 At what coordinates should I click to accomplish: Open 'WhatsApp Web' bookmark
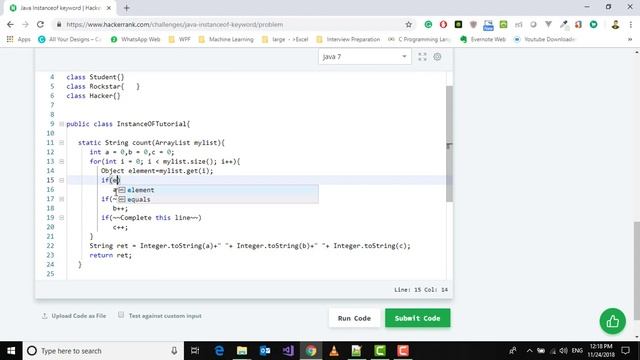136,39
